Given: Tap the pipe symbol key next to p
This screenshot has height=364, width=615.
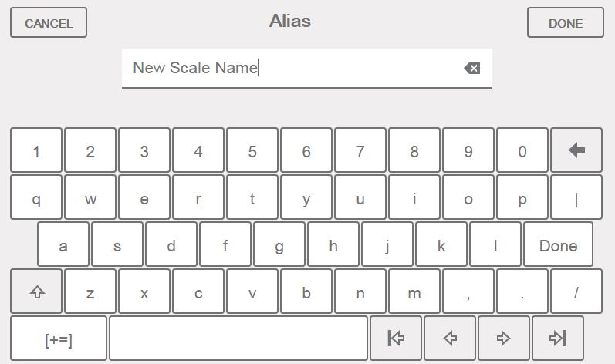Looking at the screenshot, I should coord(576,197).
